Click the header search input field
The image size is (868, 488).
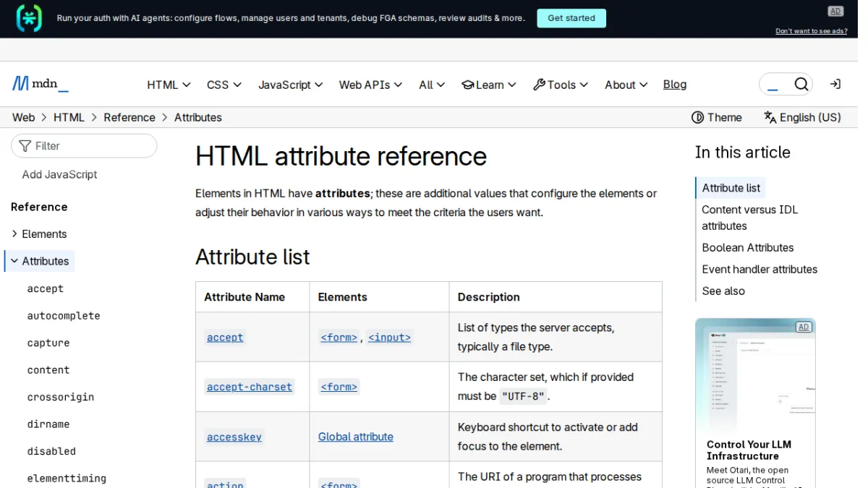click(x=775, y=85)
